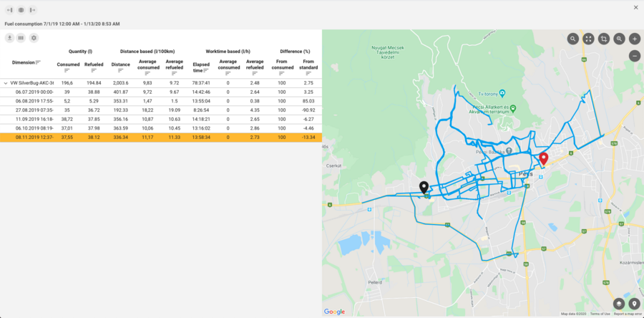This screenshot has width=644, height=318.
Task: Click the map marker pin button
Action: pyautogui.click(x=634, y=304)
